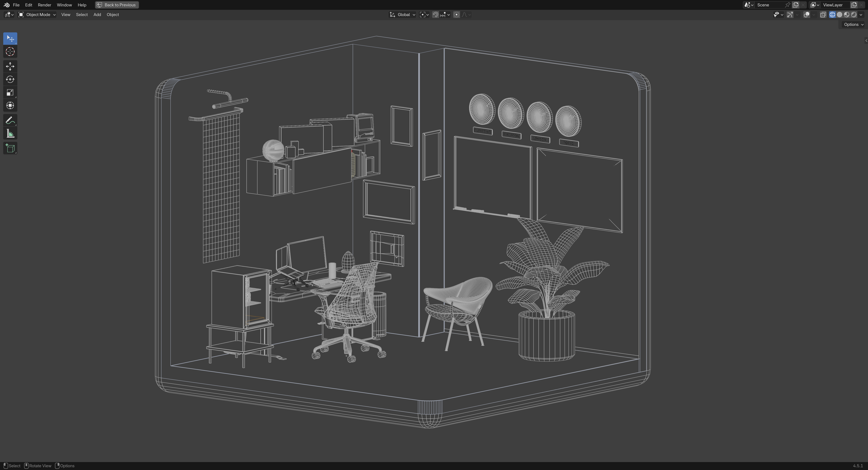Select the Annotate pencil tool
Image resolution: width=868 pixels, height=470 pixels.
point(10,120)
